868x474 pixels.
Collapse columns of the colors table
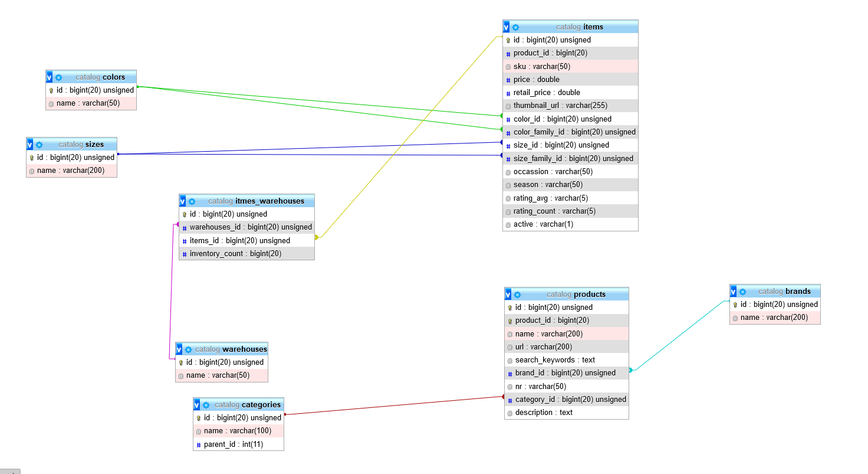tap(50, 77)
